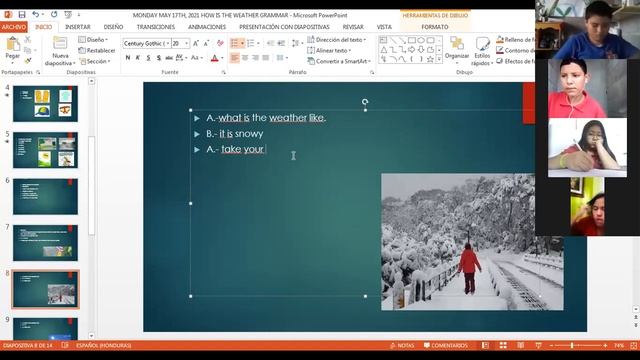Select the right arrow shape from gallery
The image size is (640, 360).
coord(412,50)
